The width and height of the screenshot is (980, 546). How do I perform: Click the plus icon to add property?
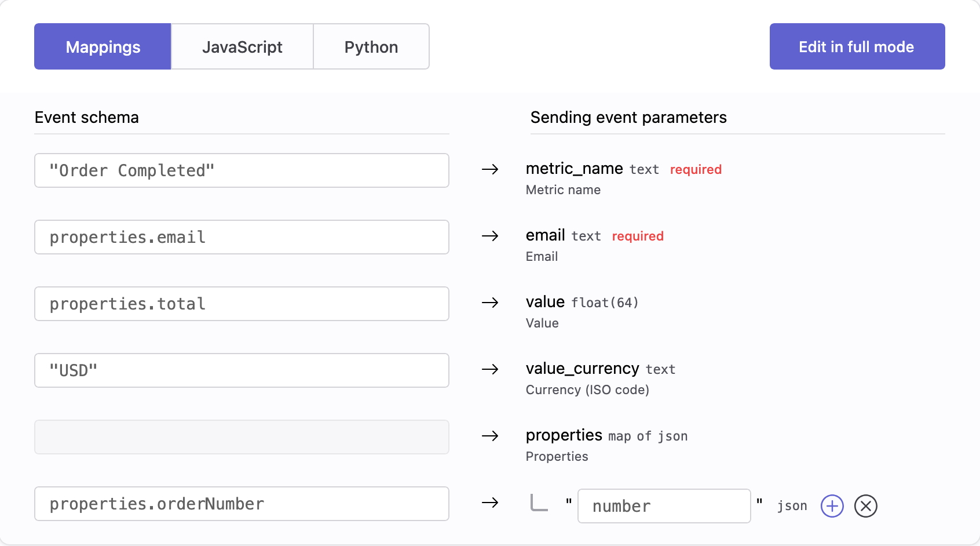coord(832,506)
